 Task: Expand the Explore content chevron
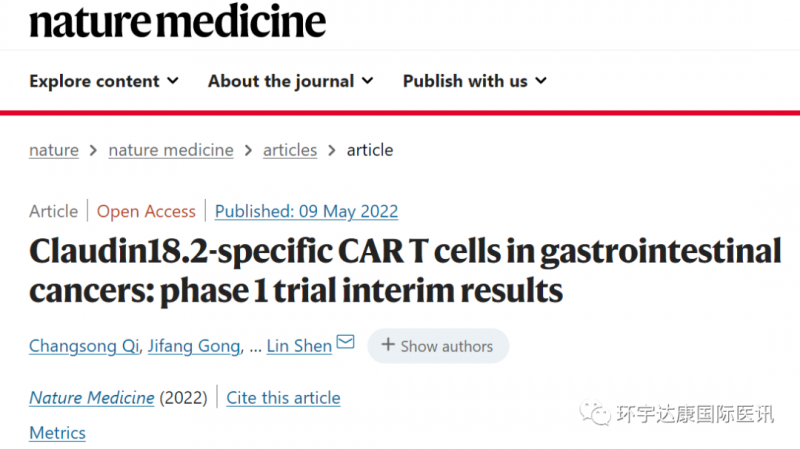(x=173, y=81)
